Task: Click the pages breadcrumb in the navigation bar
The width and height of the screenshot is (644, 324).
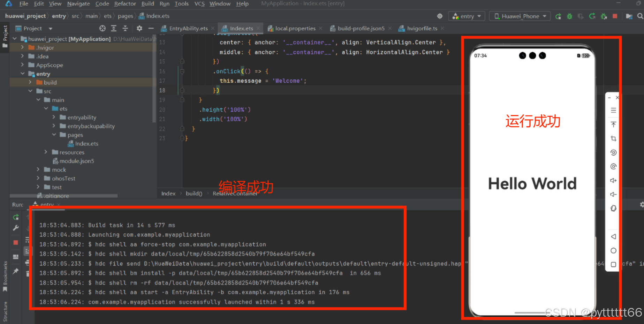Action: (x=125, y=16)
